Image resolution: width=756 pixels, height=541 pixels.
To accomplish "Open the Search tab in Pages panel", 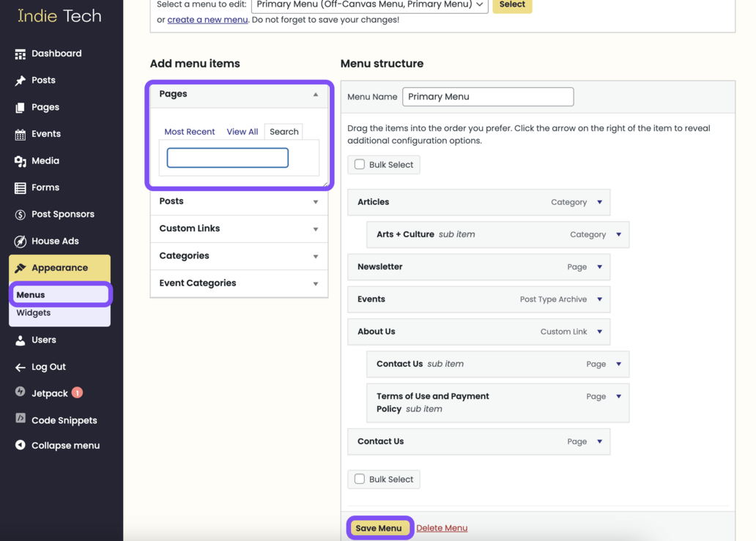I will point(283,131).
